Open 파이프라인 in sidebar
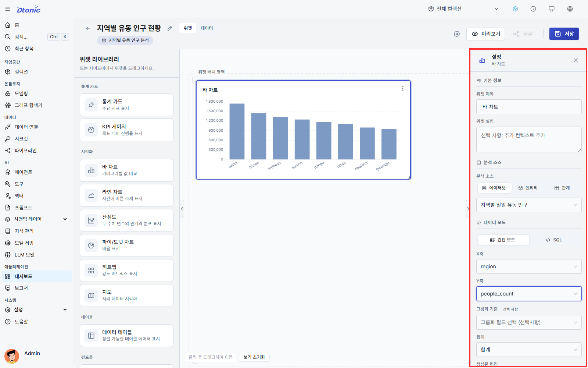This screenshot has height=368, width=588. tap(37, 151)
